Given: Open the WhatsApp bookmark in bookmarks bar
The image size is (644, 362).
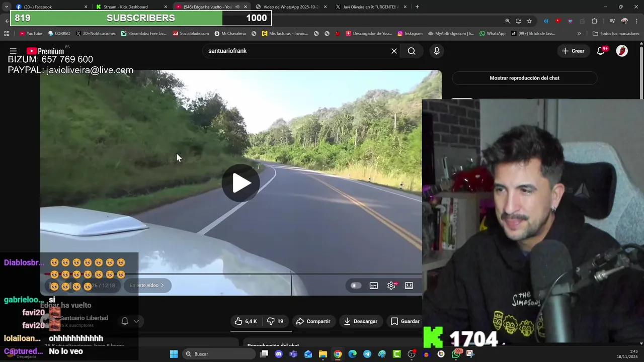Looking at the screenshot, I should (x=493, y=34).
